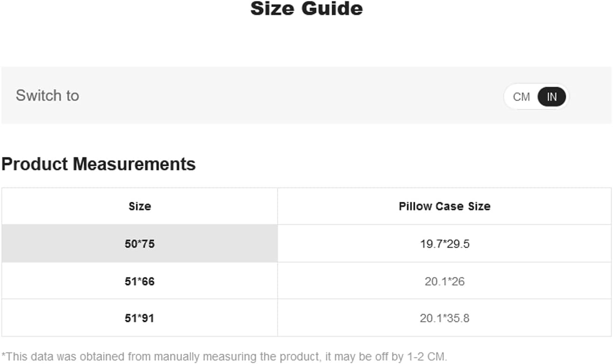This screenshot has height=364, width=613.
Task: Click the Switch to label
Action: [47, 95]
